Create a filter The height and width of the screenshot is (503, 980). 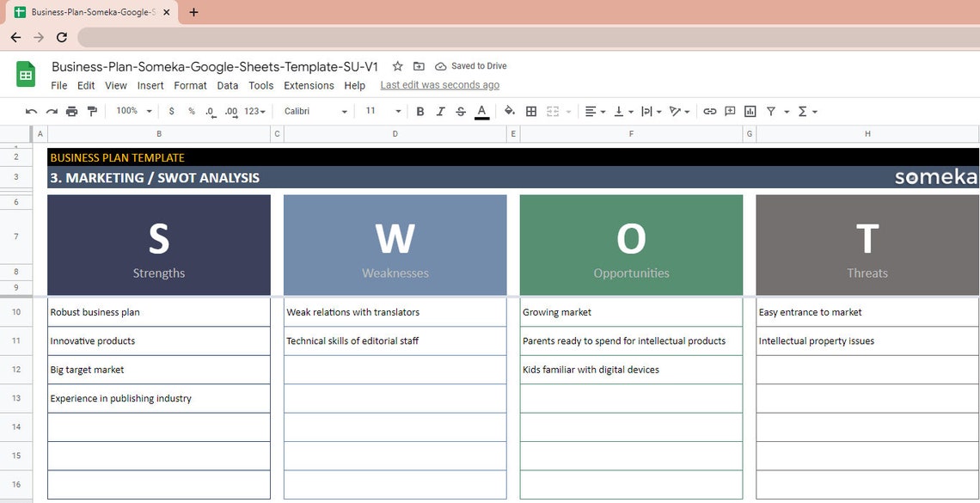click(770, 111)
